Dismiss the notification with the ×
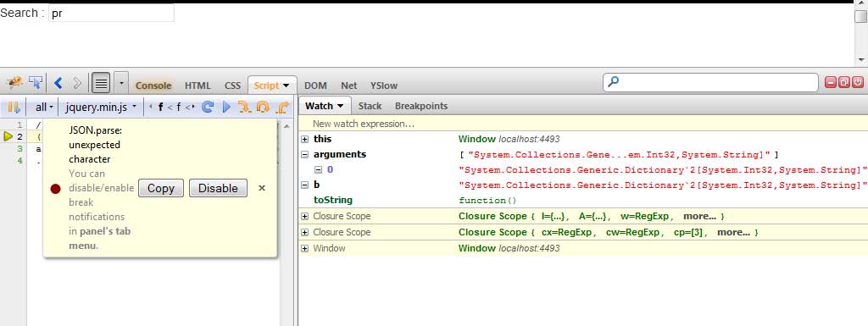Viewport: 868px width, 326px height. (262, 188)
